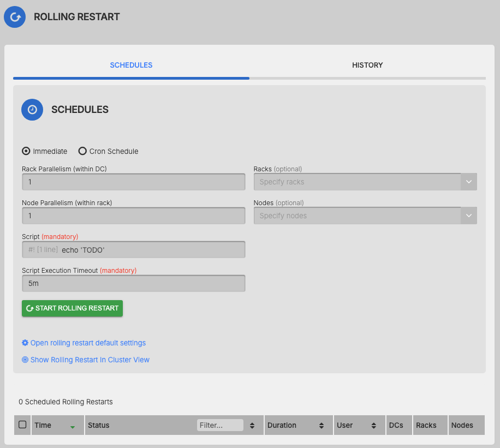Click the Status column sort arrows
This screenshot has width=500, height=448.
point(252,426)
